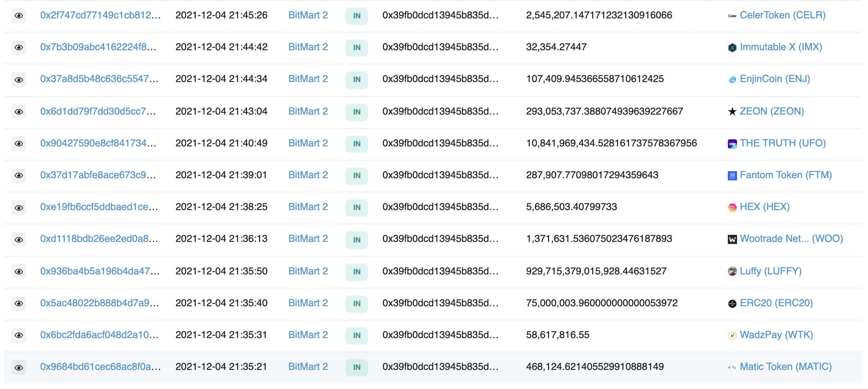The image size is (868, 389).
Task: Open the ZEON (ZEON) token link
Action: [x=772, y=111]
